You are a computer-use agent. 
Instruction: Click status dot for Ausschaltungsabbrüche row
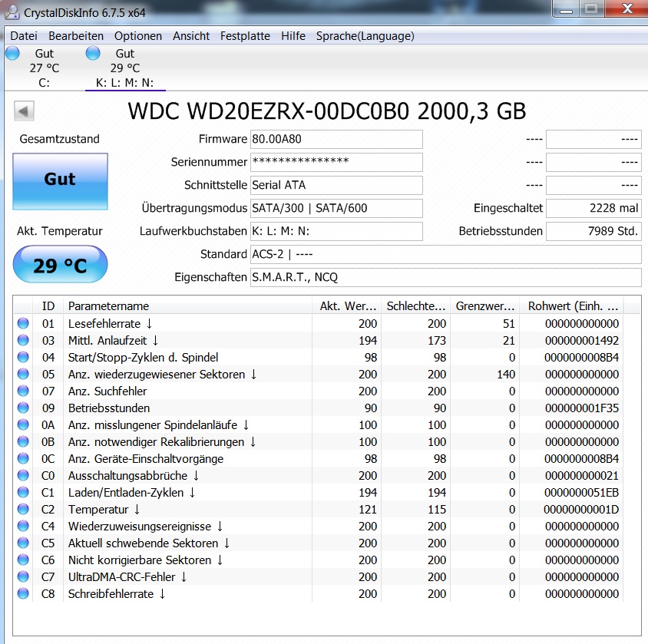pos(23,475)
